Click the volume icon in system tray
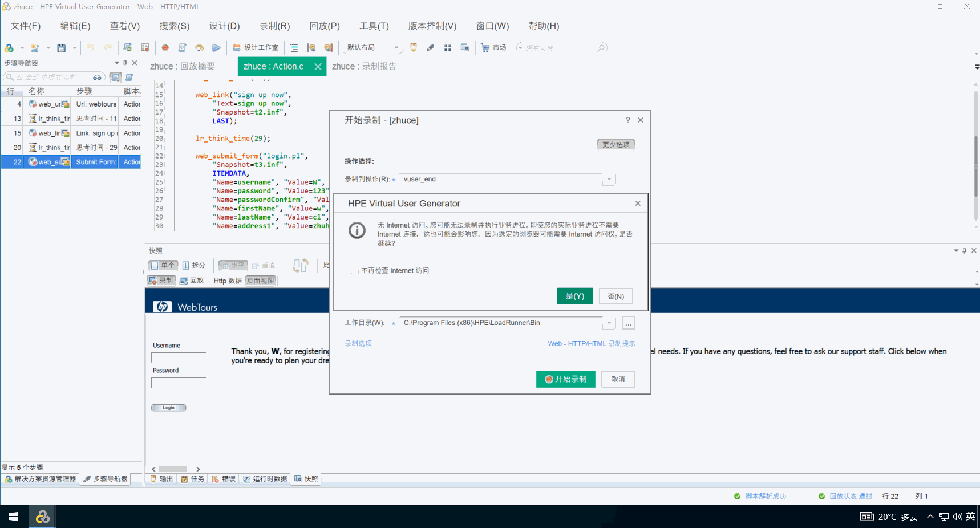Image resolution: width=980 pixels, height=528 pixels. pos(957,517)
